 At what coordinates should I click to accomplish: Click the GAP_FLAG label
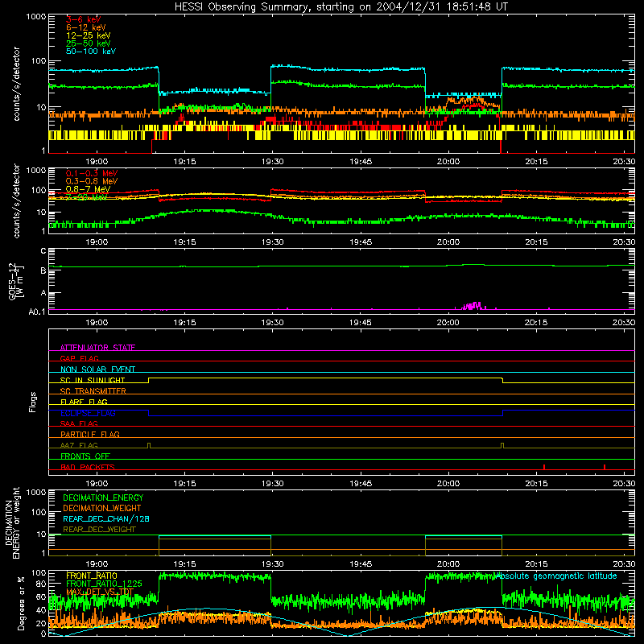[x=79, y=358]
